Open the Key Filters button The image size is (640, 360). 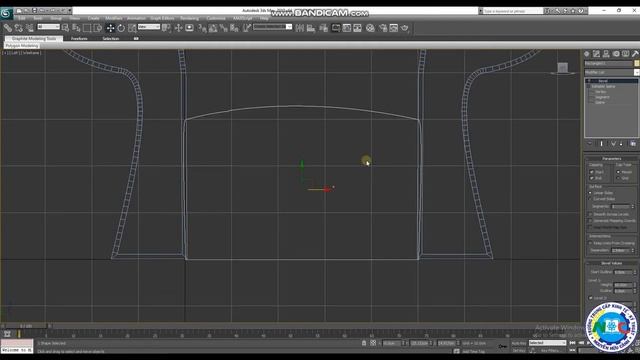click(x=550, y=350)
